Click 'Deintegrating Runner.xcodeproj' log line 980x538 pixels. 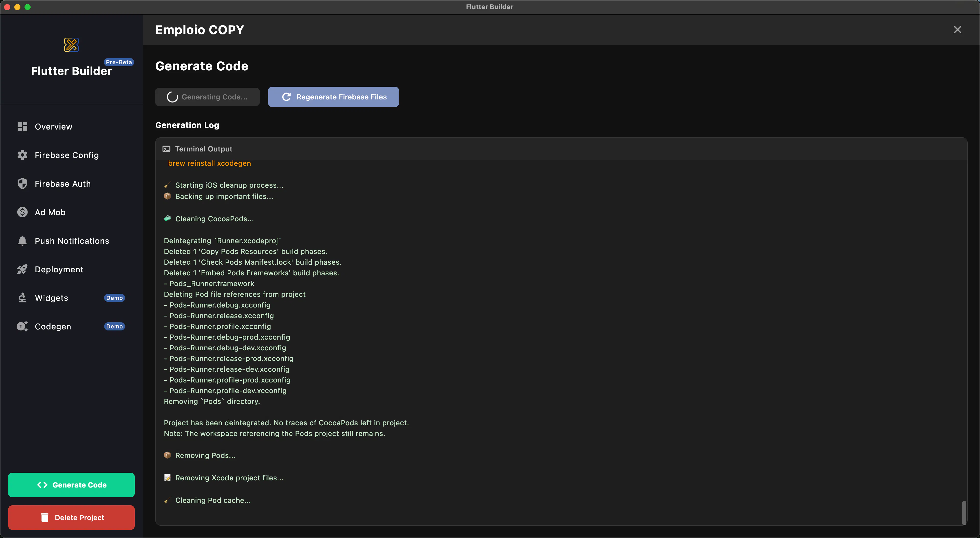click(223, 241)
